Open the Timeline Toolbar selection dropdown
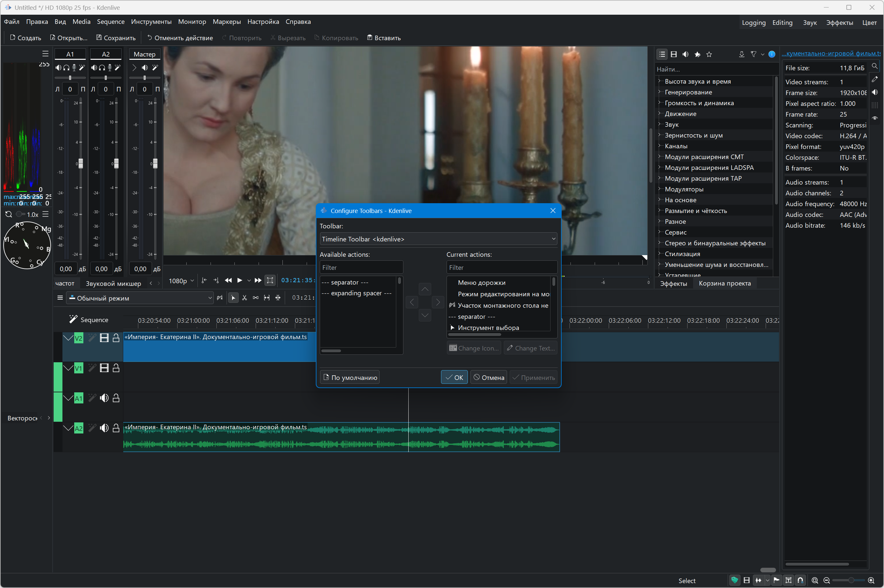The width and height of the screenshot is (884, 588). 438,239
